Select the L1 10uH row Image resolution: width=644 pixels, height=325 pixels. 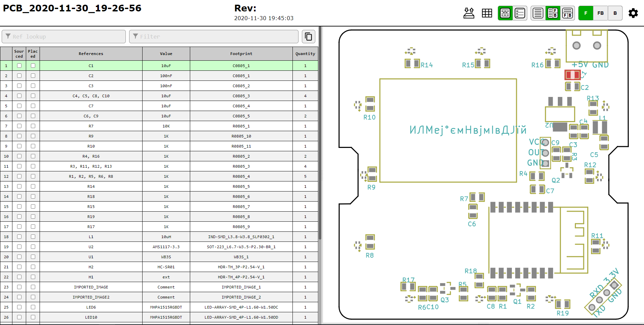pyautogui.click(x=166, y=237)
